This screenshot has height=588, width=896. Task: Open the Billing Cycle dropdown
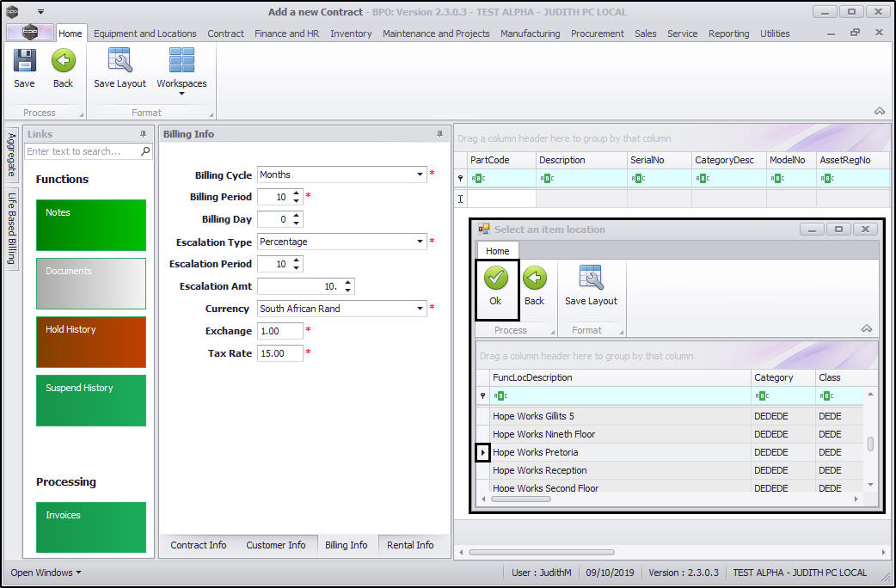[420, 175]
